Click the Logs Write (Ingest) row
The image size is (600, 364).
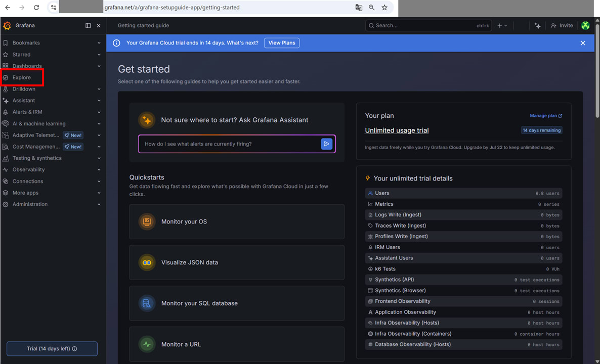(x=463, y=215)
